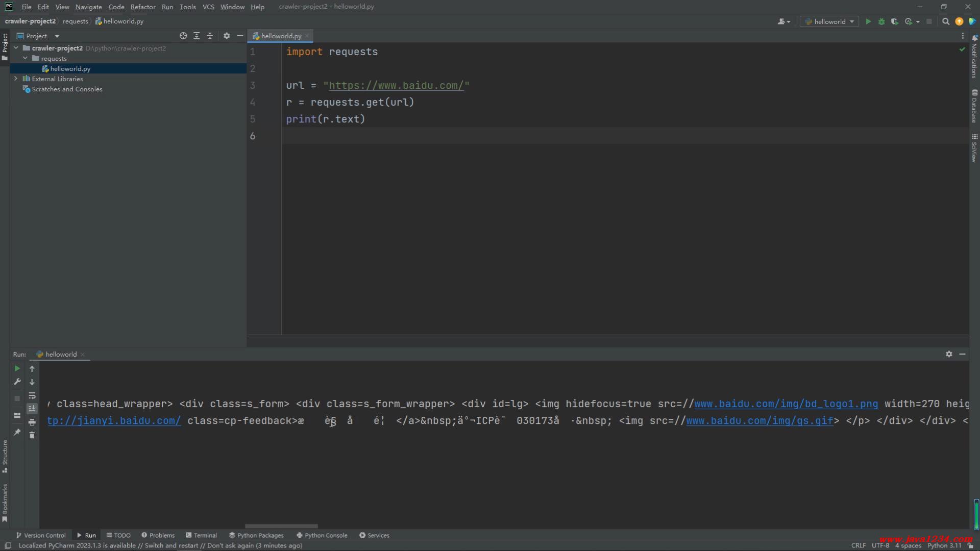Click the Restore Layout icon in the Run panel
The width and height of the screenshot is (980, 551).
coord(17,415)
